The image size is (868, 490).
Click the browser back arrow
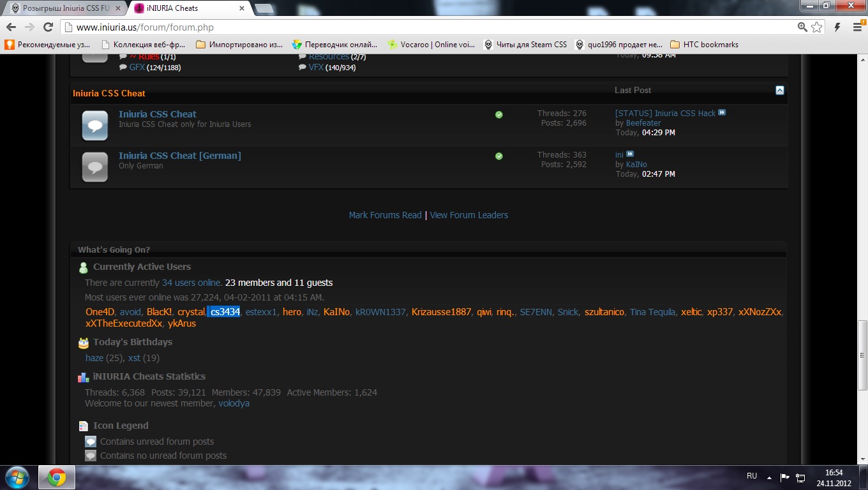[x=11, y=27]
